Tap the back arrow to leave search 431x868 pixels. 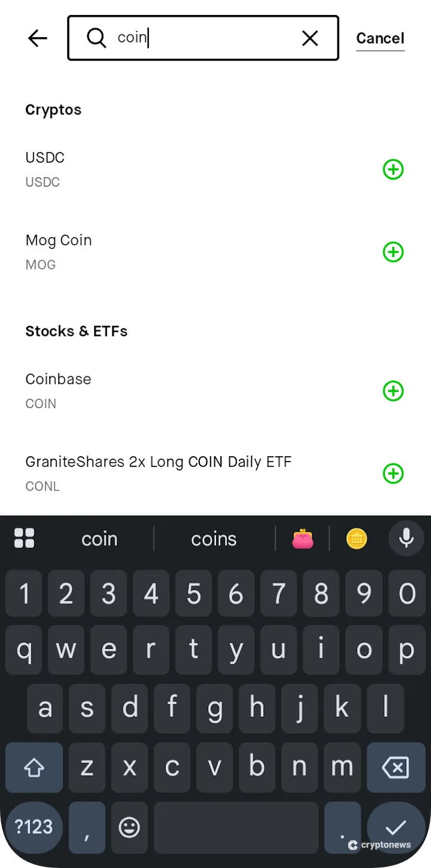click(37, 38)
